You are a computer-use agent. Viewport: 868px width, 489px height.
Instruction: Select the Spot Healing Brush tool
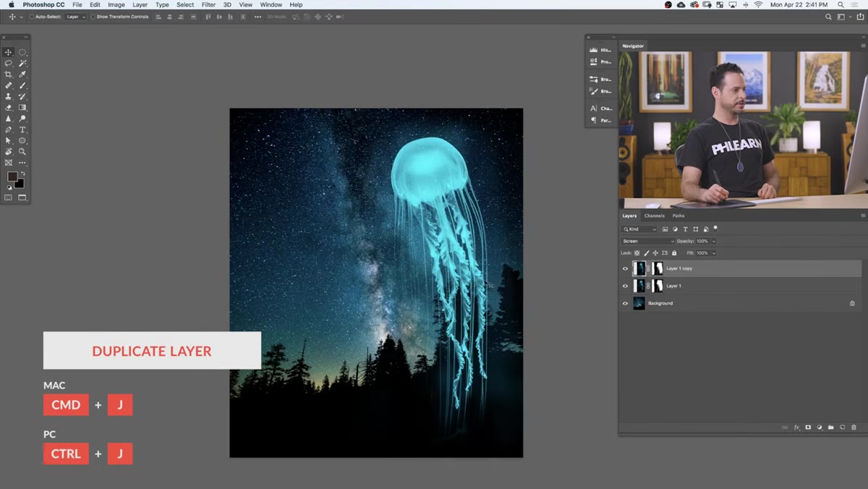pyautogui.click(x=9, y=85)
